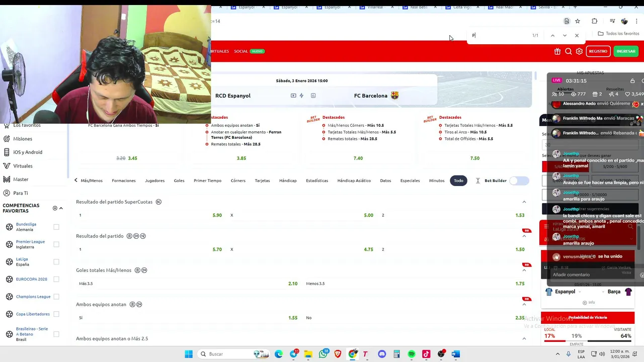Select the Tarjetas market tab
Viewport: 644px width, 362px height.
[262, 180]
